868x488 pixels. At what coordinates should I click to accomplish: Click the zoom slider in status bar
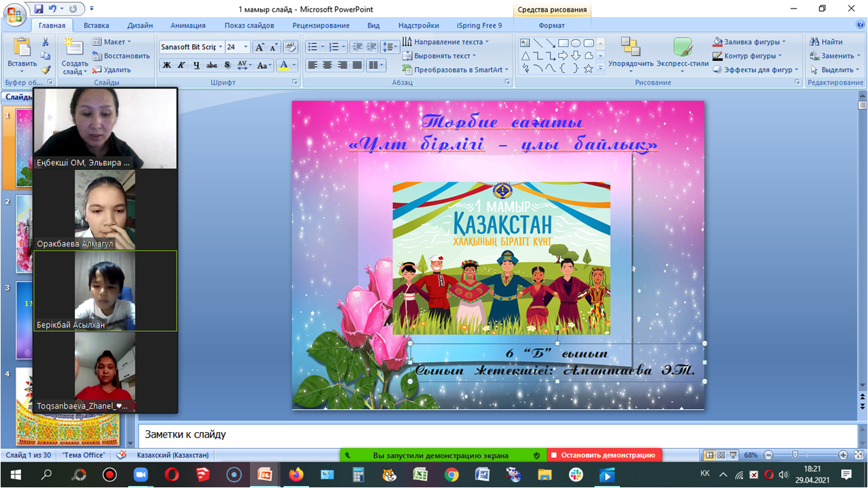coord(796,455)
